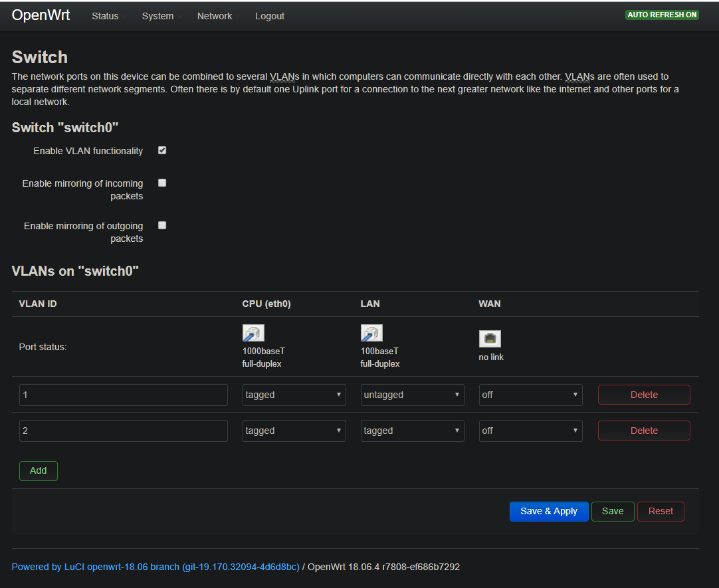719x588 pixels.
Task: Open the Powered by LuCI link
Action: 155,567
